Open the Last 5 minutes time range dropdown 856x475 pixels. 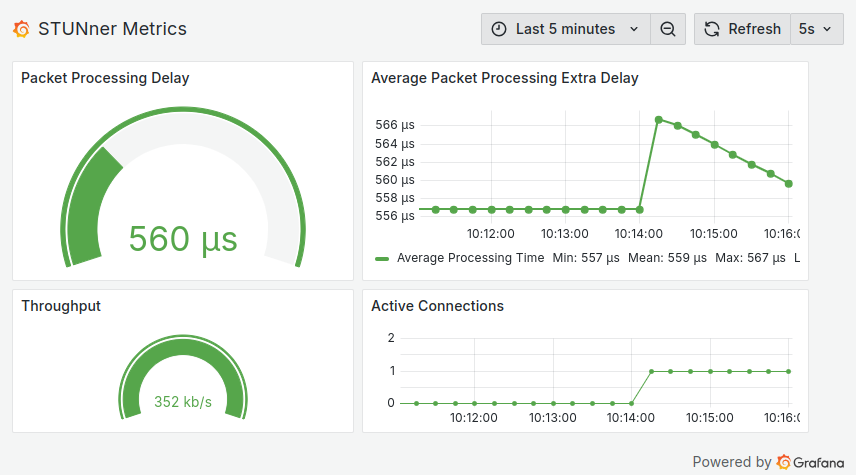[x=565, y=29]
